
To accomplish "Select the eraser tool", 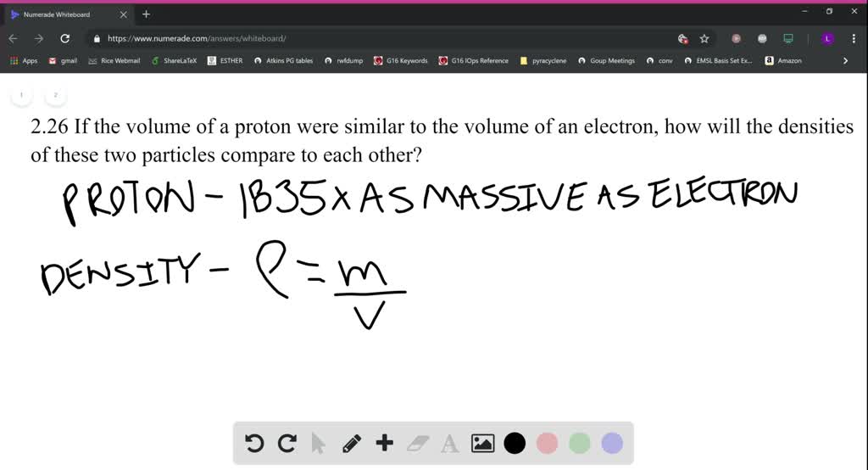I will pyautogui.click(x=418, y=443).
